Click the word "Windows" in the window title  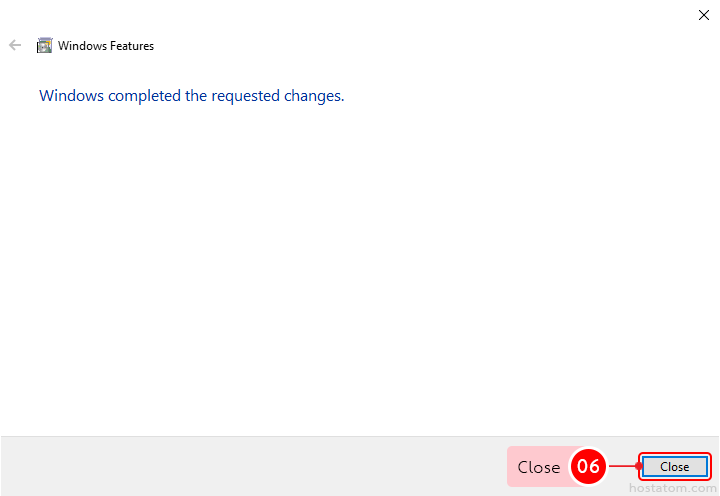coord(81,46)
